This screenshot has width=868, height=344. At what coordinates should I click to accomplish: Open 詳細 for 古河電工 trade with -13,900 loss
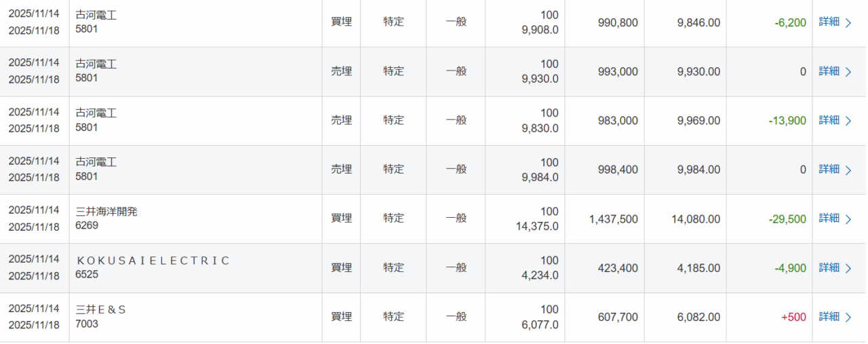[x=829, y=121]
